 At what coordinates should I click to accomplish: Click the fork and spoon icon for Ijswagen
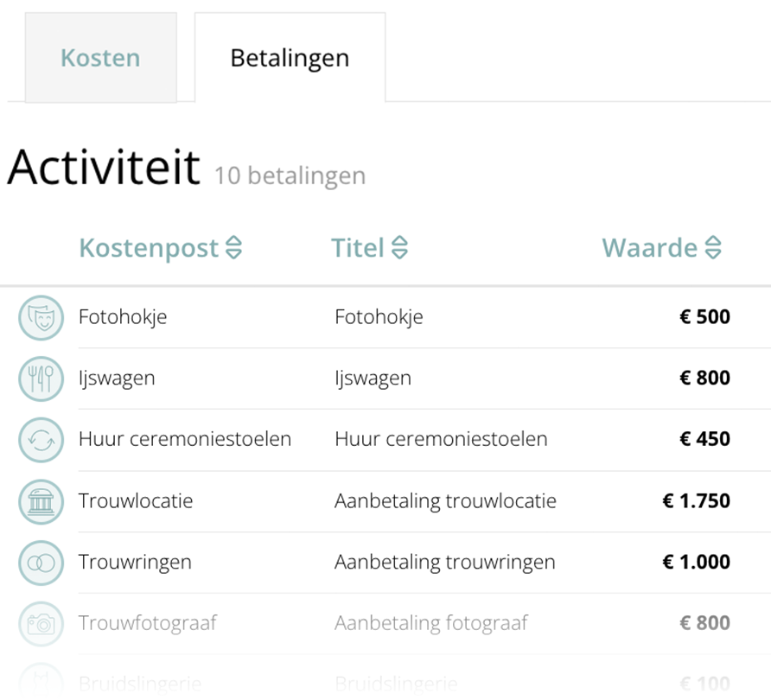coord(41,379)
